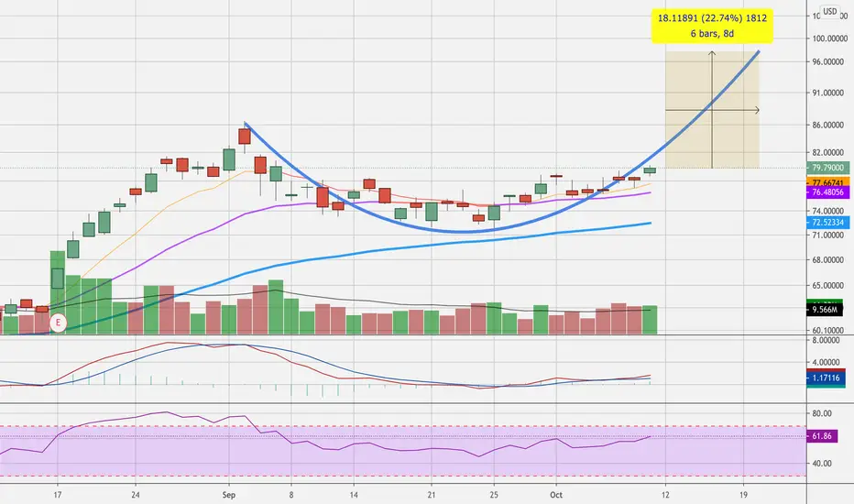Click the '17' date on time axis
The width and height of the screenshot is (854, 504).
pos(58,495)
